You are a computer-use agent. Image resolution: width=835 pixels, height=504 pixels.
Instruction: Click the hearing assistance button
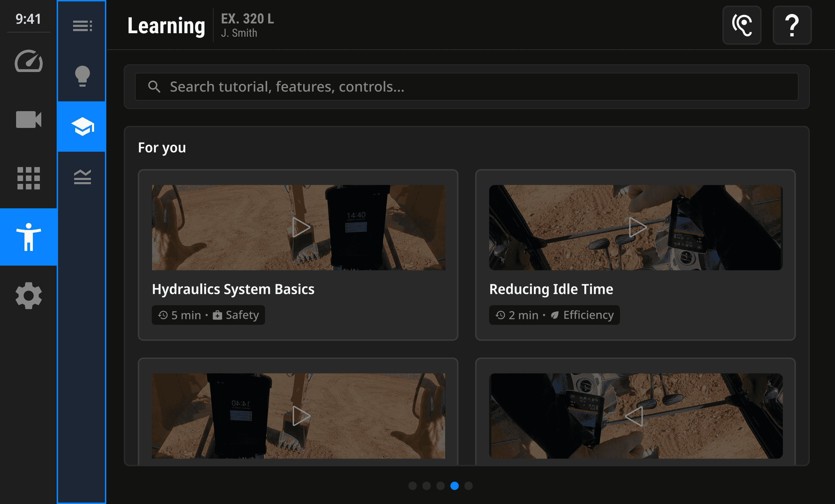(742, 25)
